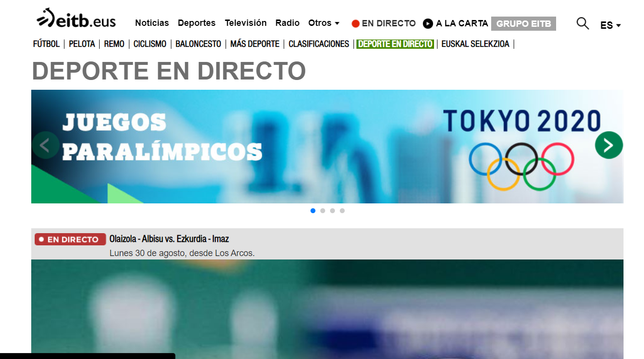Select the second carousel dot indicator
This screenshot has width=644, height=359.
pos(323,211)
